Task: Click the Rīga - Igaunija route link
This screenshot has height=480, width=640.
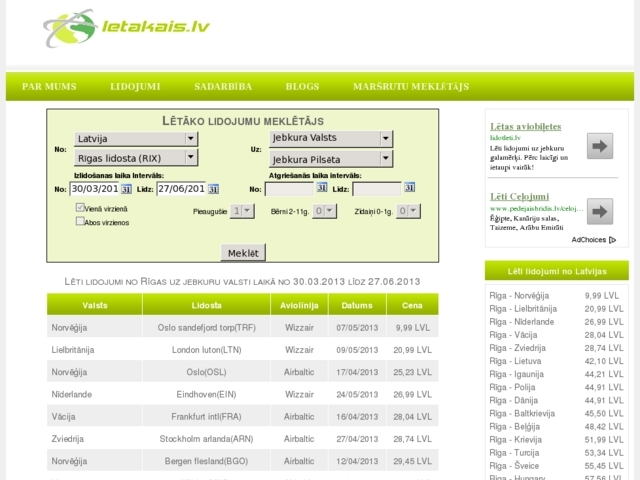Action: click(517, 374)
